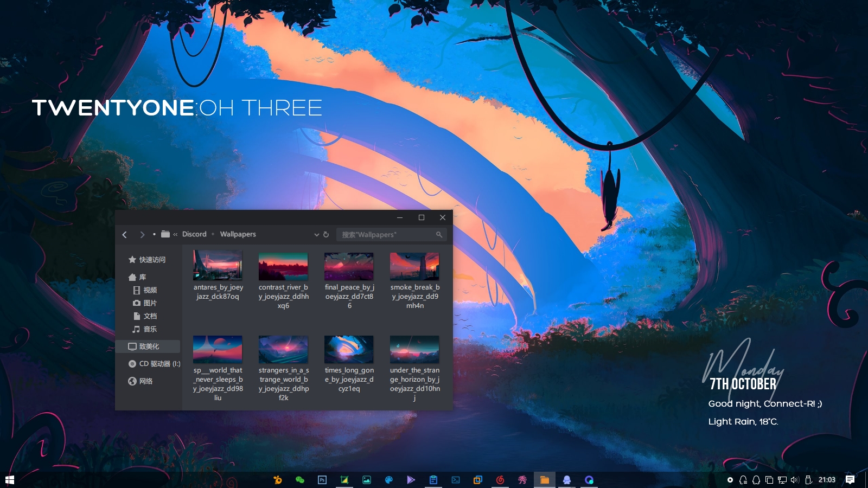Open network status from the system tray
868x488 pixels.
(782, 480)
